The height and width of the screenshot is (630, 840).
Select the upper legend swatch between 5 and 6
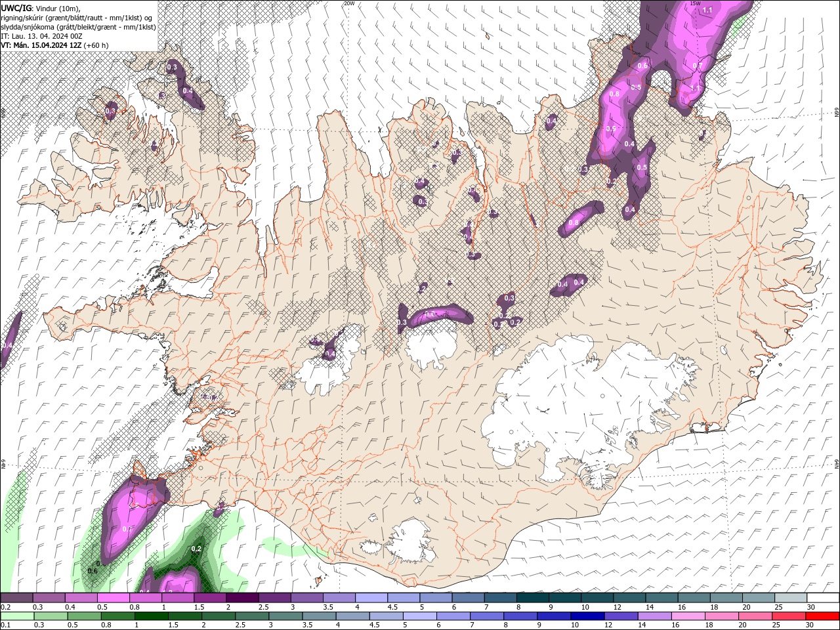(436, 598)
